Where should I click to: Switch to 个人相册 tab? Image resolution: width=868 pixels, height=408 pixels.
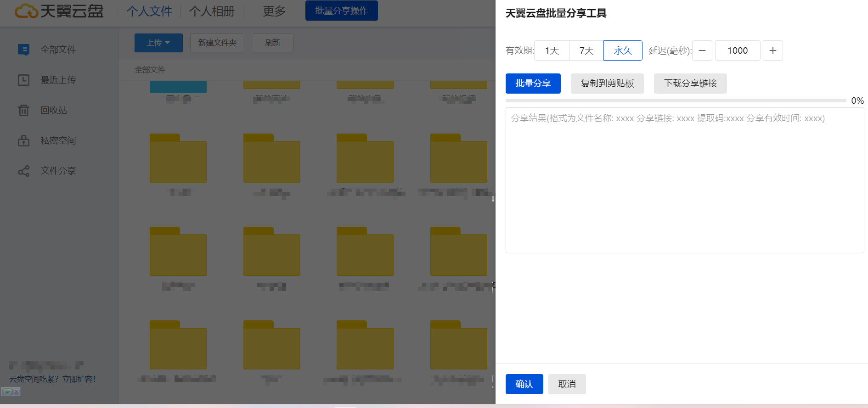212,11
